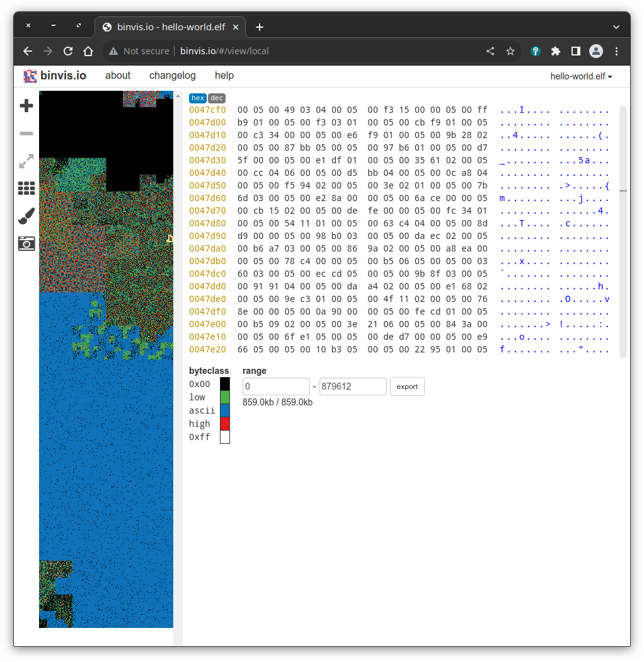Click the blue ascii byteclass swatch
This screenshot has width=644, height=662.
tap(225, 410)
